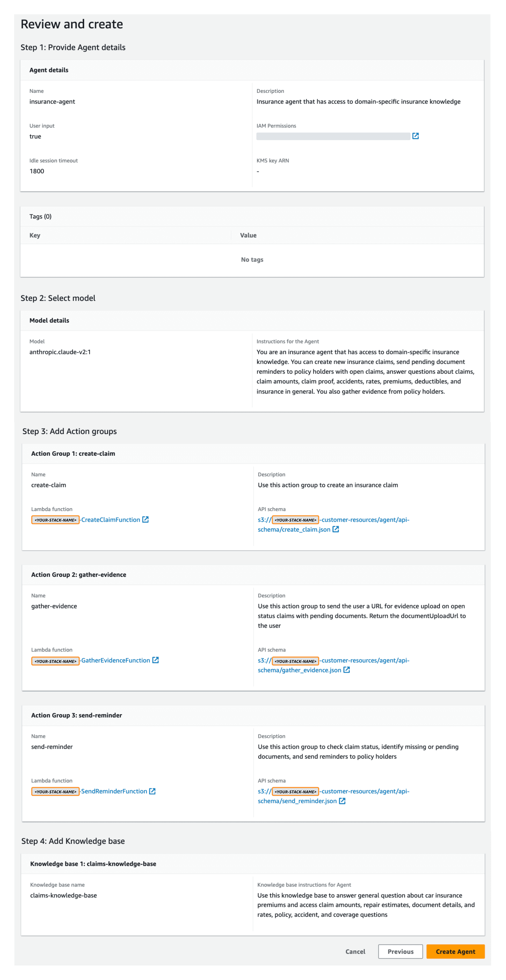Click 'Use this action group to create an insurance claim'
This screenshot has height=980, width=506.
[x=328, y=485]
